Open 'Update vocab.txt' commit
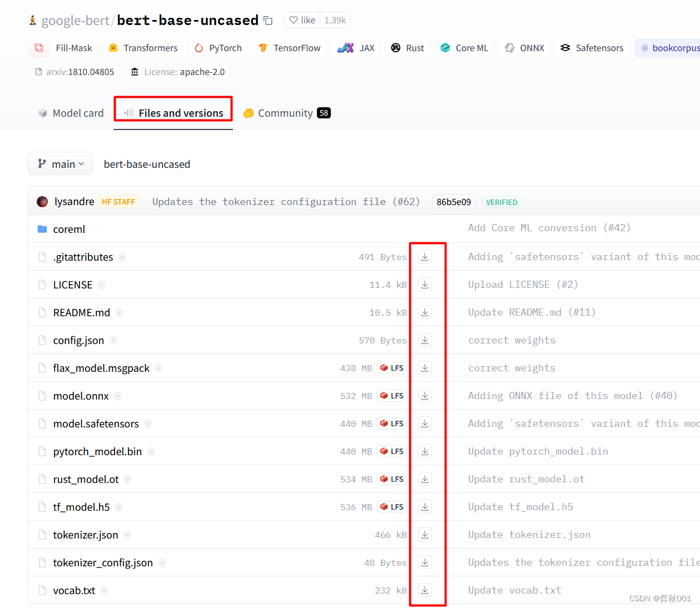Screen dimensions: 700x608 point(515,590)
